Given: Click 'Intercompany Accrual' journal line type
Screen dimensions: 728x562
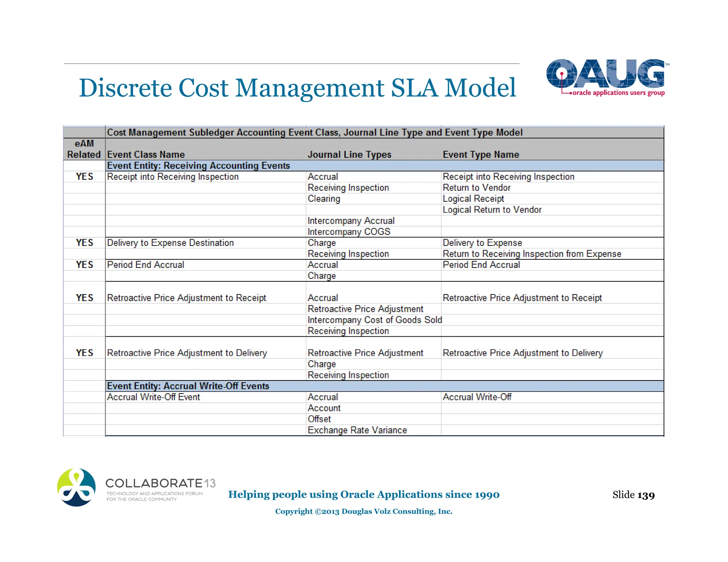Looking at the screenshot, I should pos(351,221).
